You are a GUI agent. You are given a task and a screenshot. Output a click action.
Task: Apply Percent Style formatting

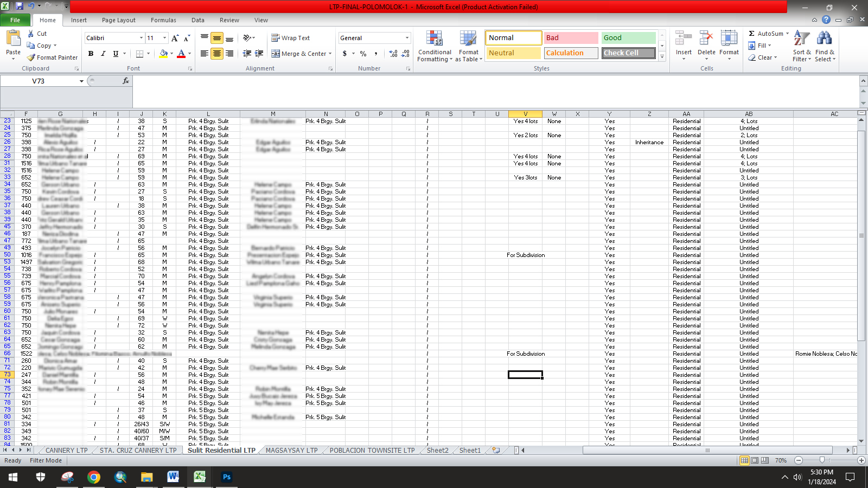(363, 54)
